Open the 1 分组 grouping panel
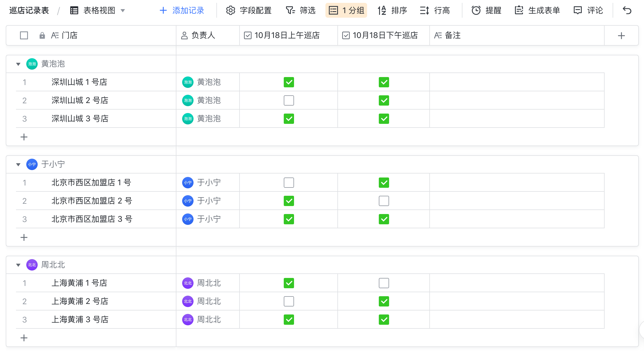Viewport: 644px width, 351px height. [346, 10]
